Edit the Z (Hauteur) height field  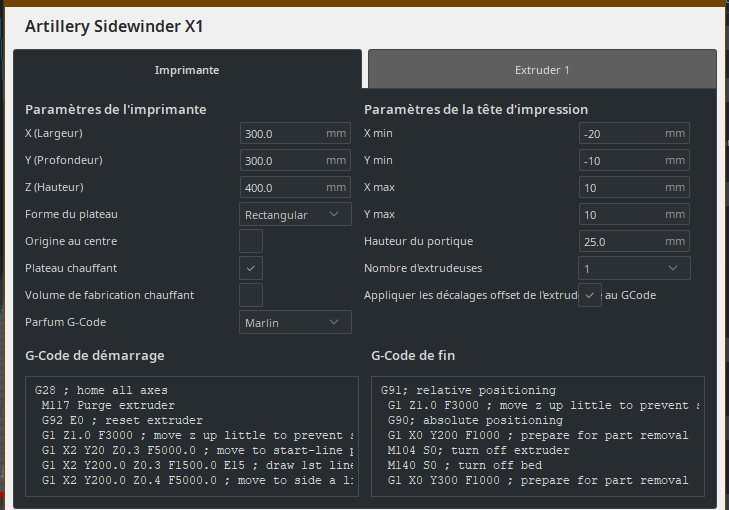(x=295, y=187)
